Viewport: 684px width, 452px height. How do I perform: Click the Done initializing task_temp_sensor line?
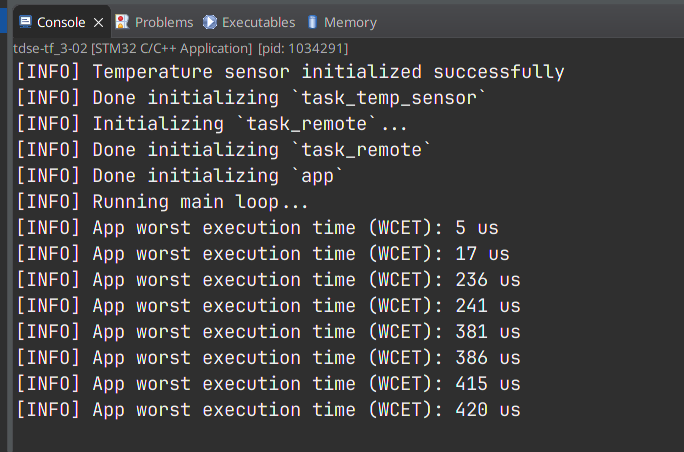251,98
